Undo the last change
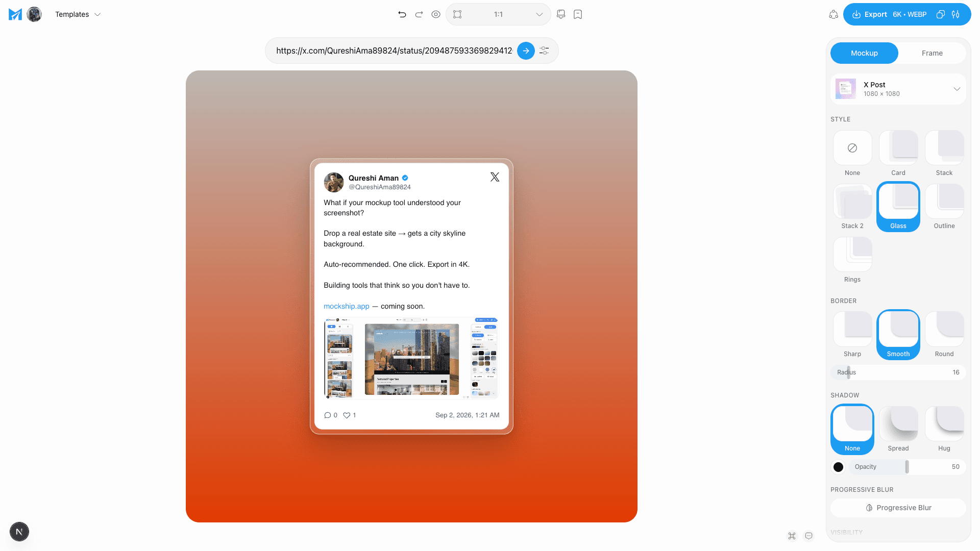Viewport: 980px width, 551px height. coord(402,14)
